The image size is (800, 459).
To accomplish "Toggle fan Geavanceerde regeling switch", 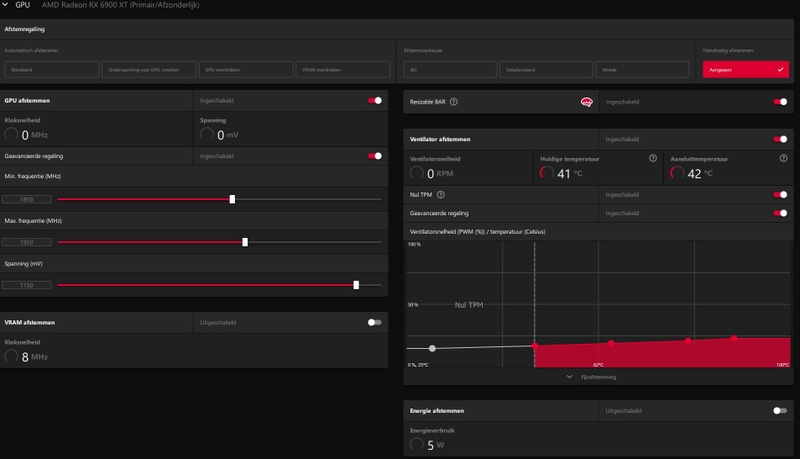I will [x=780, y=213].
